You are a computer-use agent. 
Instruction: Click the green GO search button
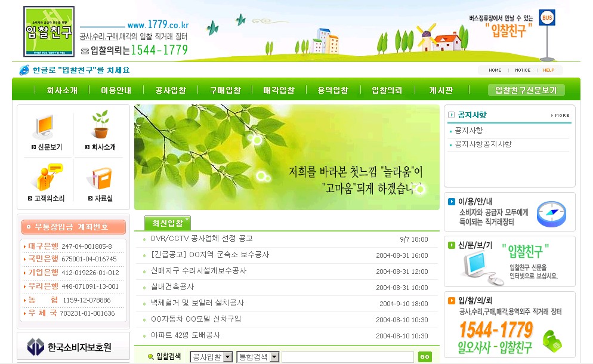(425, 357)
